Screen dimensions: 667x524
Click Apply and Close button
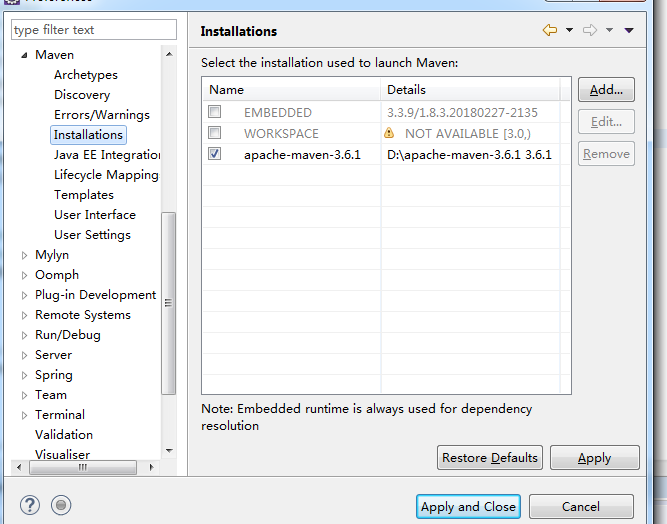click(x=468, y=507)
